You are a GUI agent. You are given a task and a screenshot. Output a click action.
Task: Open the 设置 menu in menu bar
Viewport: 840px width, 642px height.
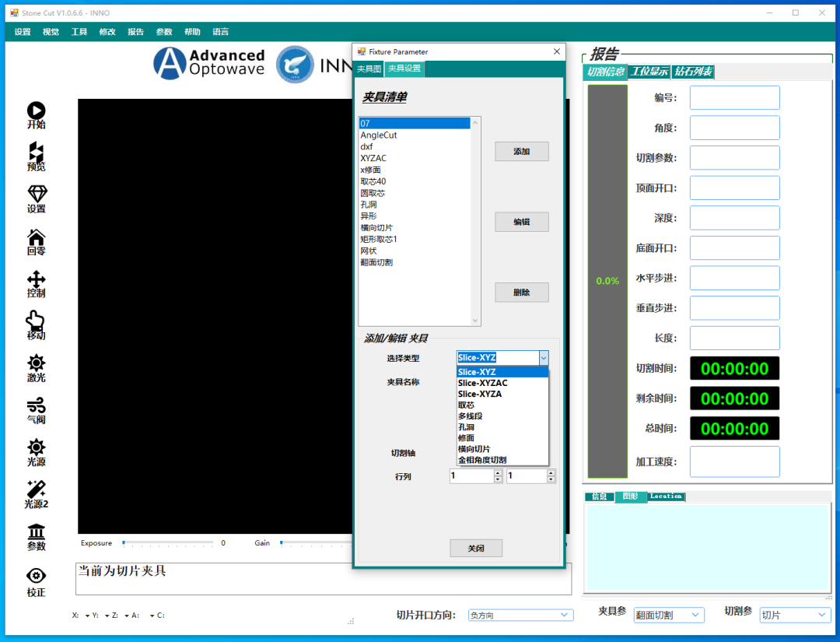coord(23,32)
